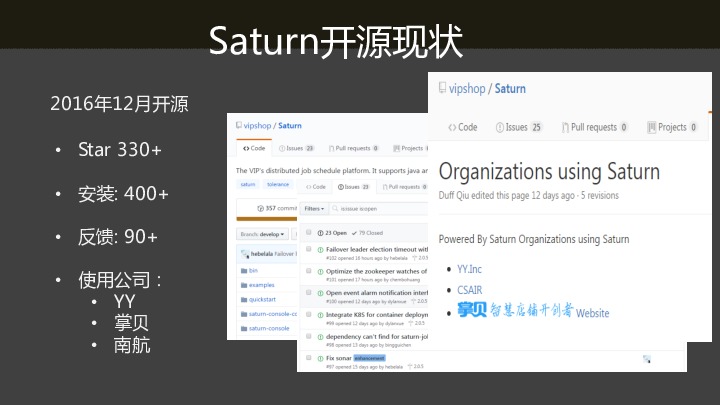
Task: Click the enhancement label on Fix sonar
Action: 369,358
